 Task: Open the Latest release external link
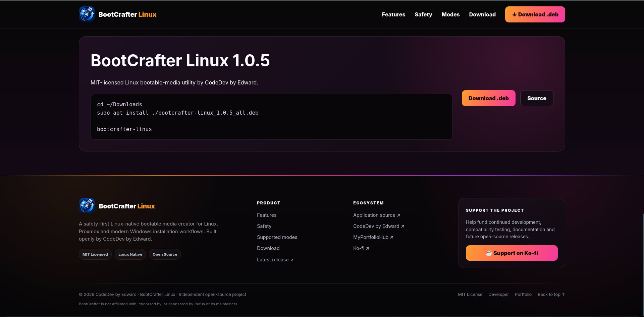[x=275, y=260]
